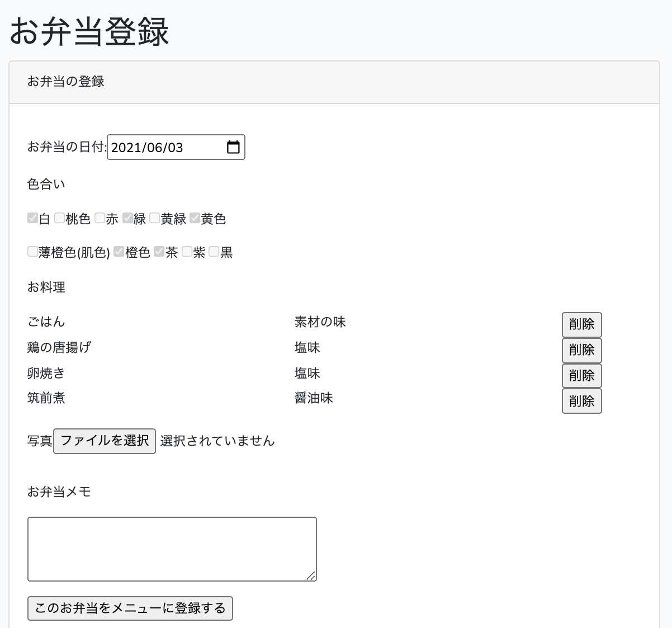
Task: Focus the お弁当メモ text area
Action: click(172, 549)
